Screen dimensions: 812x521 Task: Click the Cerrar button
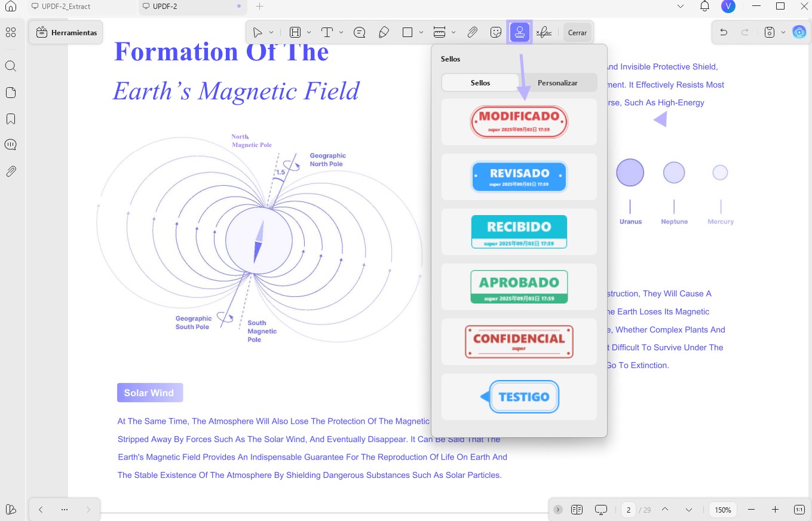(577, 32)
